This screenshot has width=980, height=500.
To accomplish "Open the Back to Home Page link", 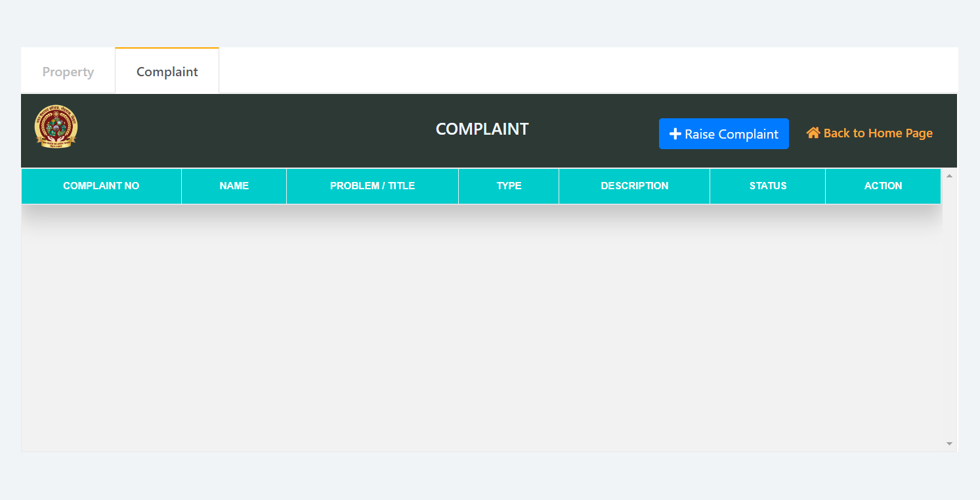I will click(x=869, y=133).
